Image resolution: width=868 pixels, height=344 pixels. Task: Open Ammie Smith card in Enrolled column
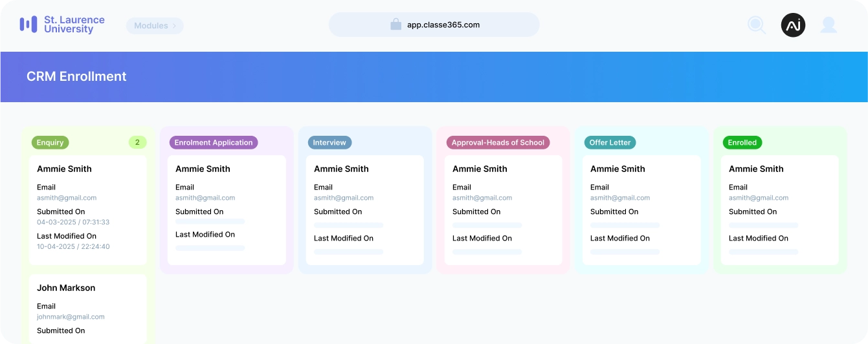(x=779, y=208)
